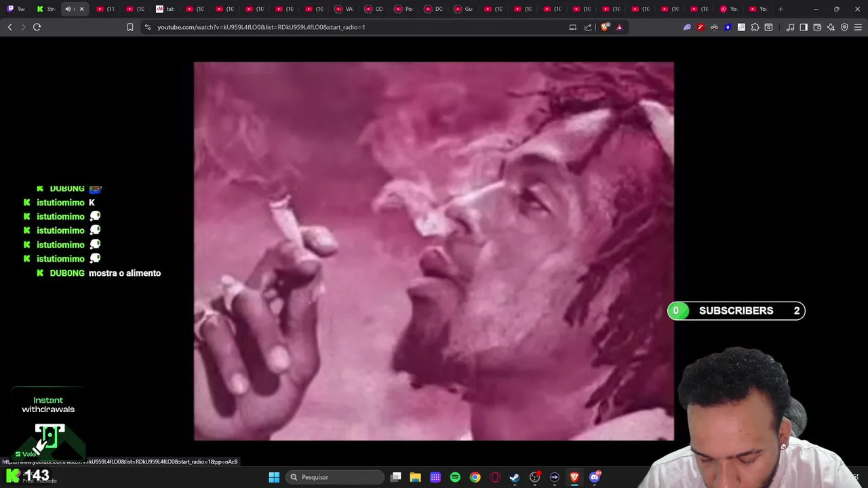This screenshot has height=488, width=868.
Task: Open the Brave Wallet icon
Action: click(817, 27)
